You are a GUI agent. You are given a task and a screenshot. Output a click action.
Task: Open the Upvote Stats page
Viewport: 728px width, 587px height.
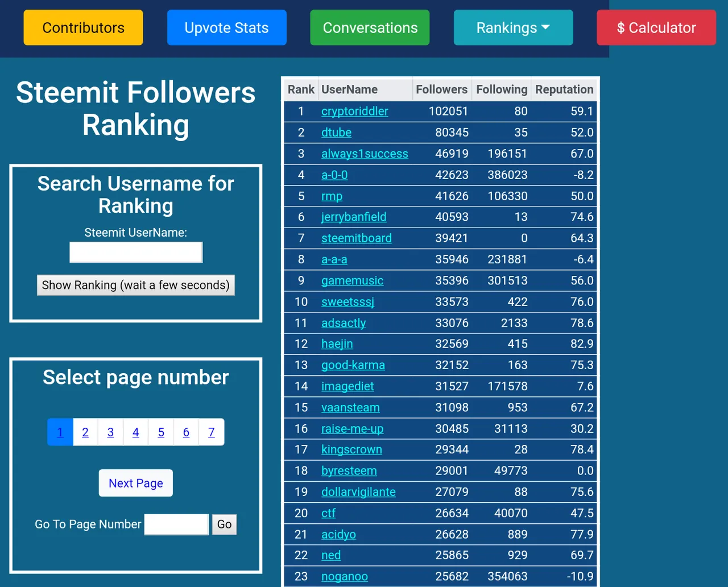(x=226, y=27)
